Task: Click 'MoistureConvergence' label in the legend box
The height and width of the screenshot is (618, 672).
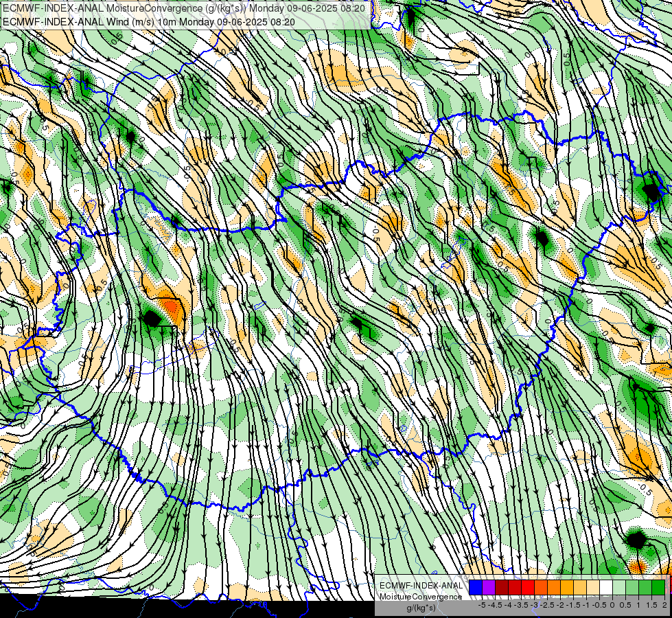Action: click(x=421, y=597)
